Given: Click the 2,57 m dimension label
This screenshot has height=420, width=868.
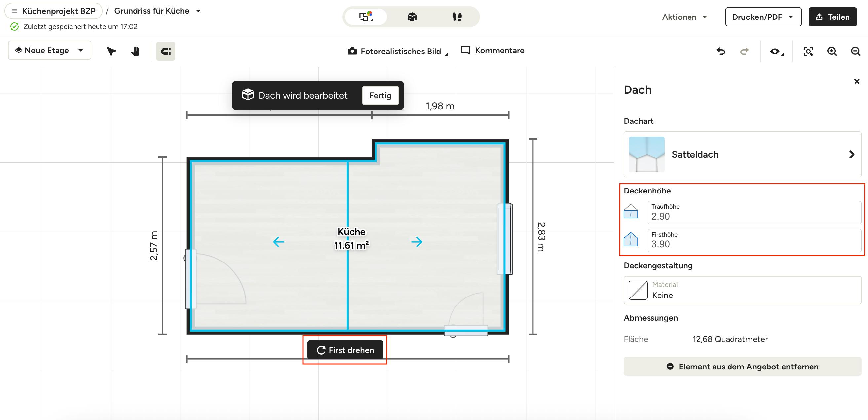Looking at the screenshot, I should 154,246.
